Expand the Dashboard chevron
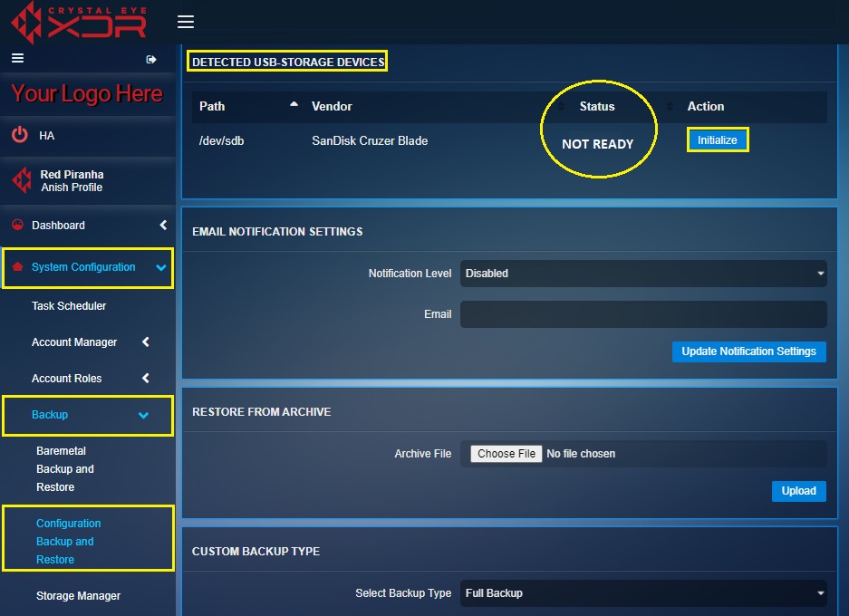This screenshot has height=616, width=849. 163,225
